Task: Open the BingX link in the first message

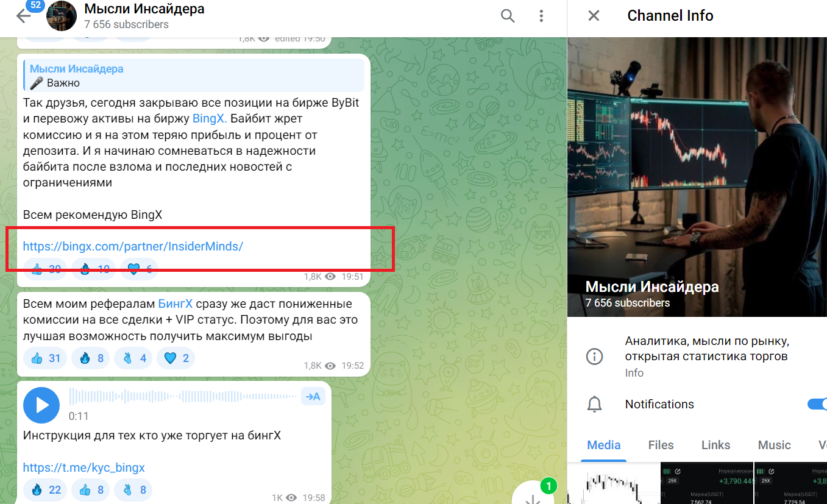Action: (x=210, y=119)
